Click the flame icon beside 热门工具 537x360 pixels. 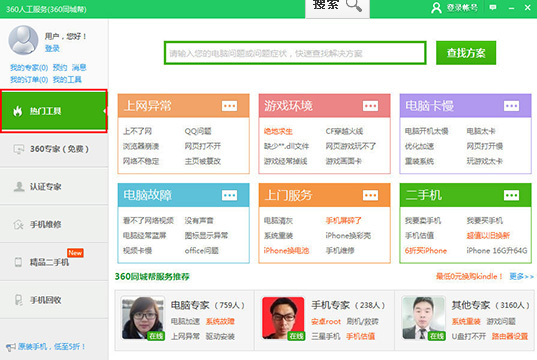pyautogui.click(x=18, y=111)
